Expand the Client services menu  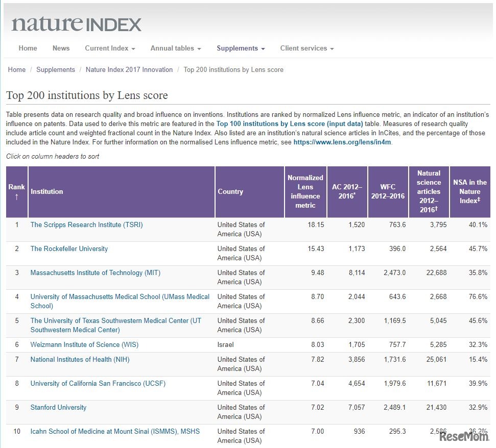[x=306, y=48]
